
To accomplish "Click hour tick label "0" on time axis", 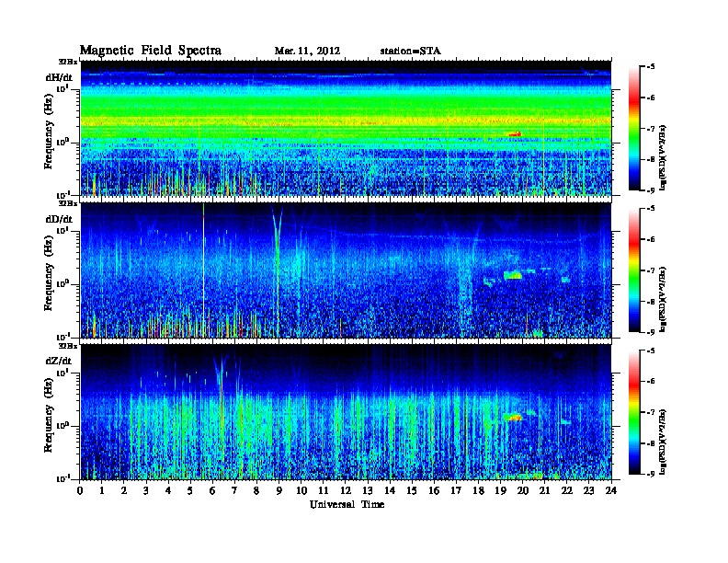I will (80, 491).
